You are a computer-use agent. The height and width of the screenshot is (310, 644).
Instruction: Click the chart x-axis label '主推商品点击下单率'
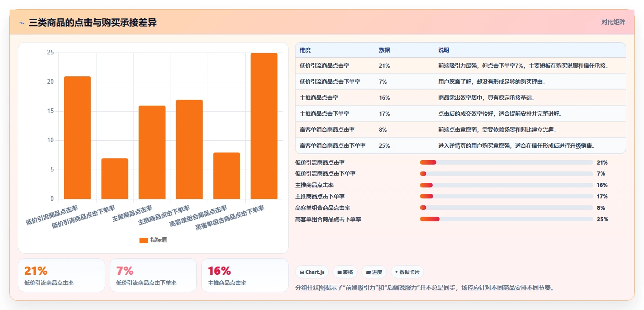164,215
